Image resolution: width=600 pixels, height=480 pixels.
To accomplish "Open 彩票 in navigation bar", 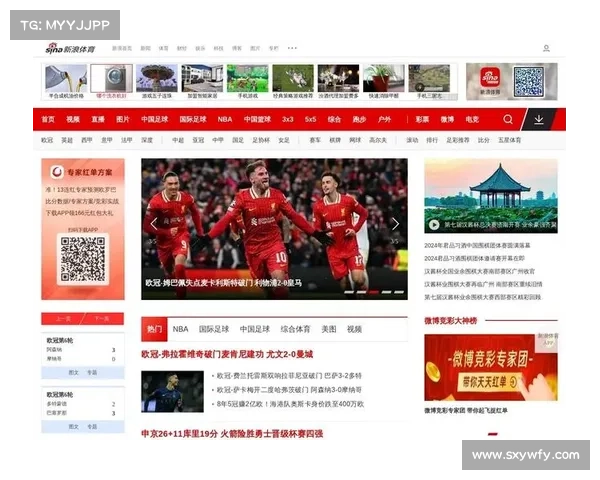I will pyautogui.click(x=422, y=119).
